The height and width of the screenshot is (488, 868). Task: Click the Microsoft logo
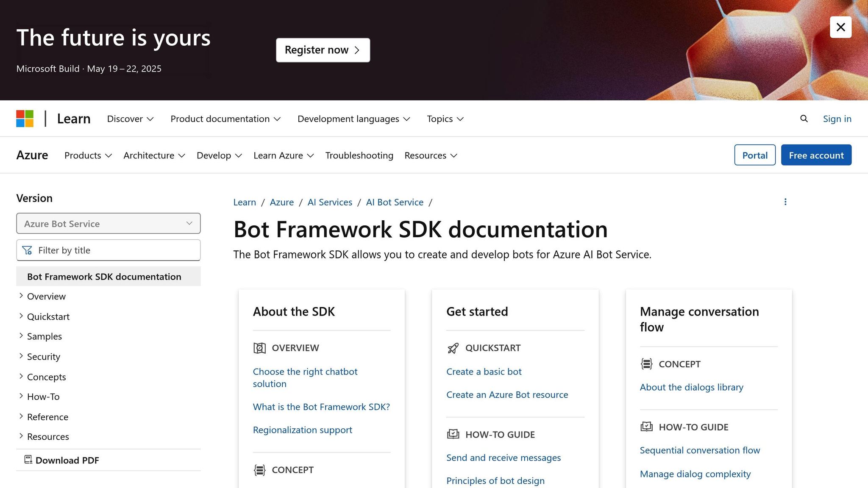[25, 119]
